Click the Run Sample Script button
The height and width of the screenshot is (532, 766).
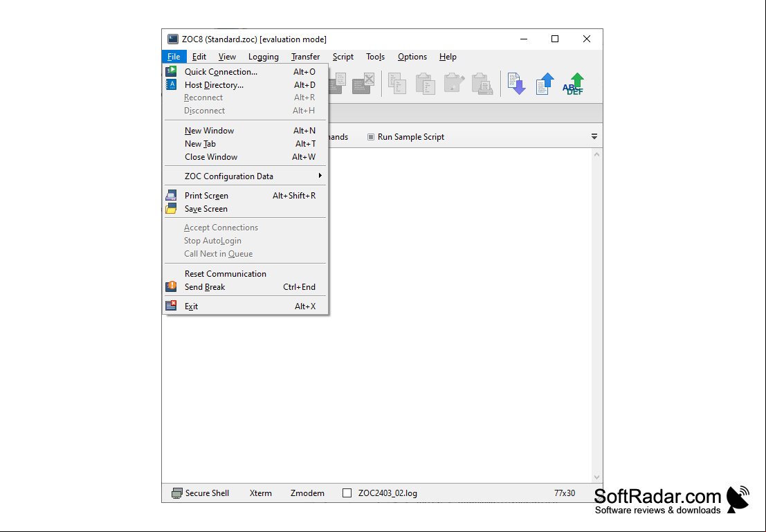(x=406, y=137)
